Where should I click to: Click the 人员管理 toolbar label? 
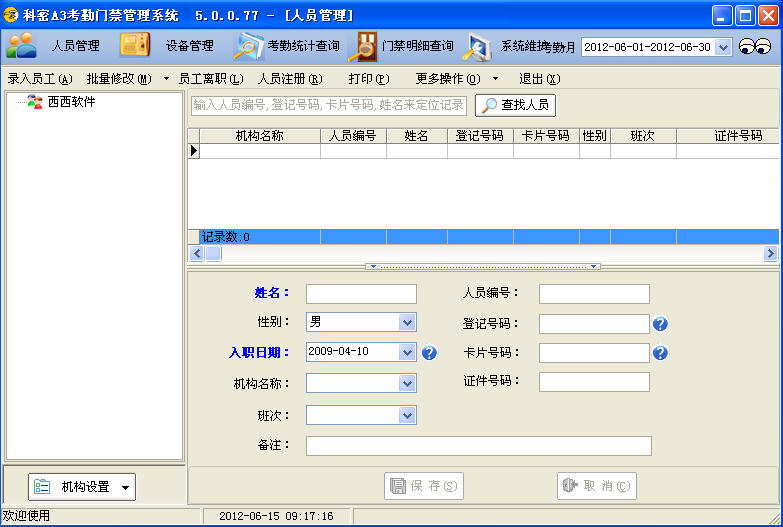click(x=76, y=46)
